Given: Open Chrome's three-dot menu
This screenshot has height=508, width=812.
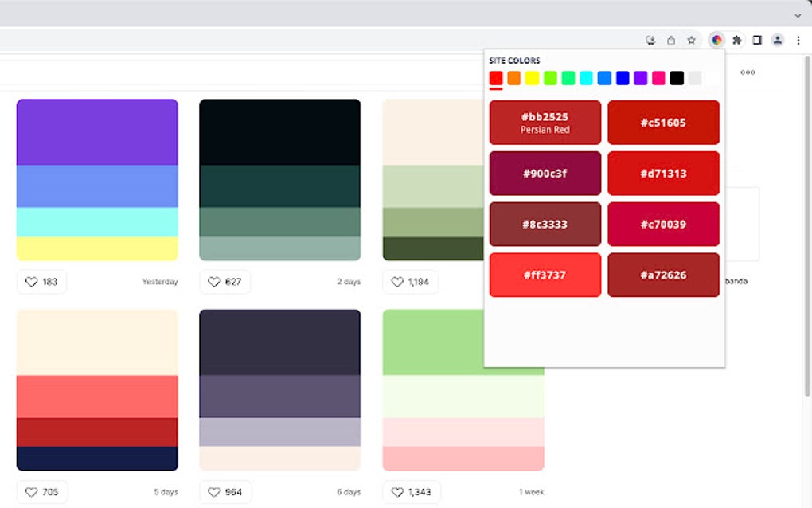Looking at the screenshot, I should (798, 39).
